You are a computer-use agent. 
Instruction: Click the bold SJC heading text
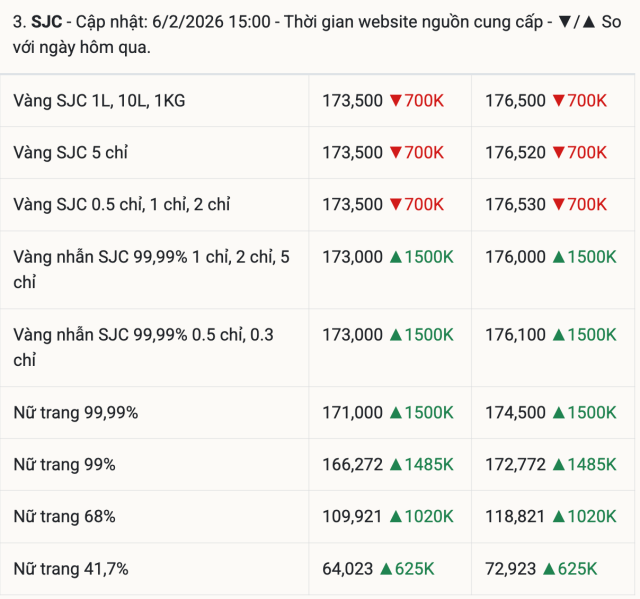44,21
